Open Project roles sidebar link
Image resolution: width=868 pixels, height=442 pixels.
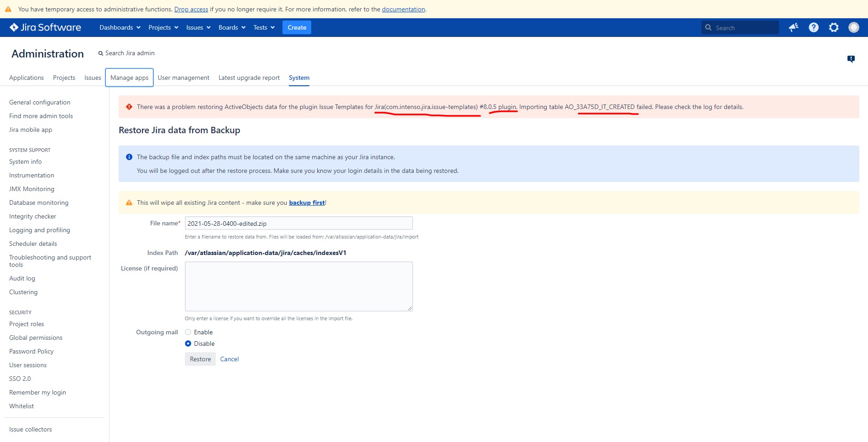pos(26,324)
